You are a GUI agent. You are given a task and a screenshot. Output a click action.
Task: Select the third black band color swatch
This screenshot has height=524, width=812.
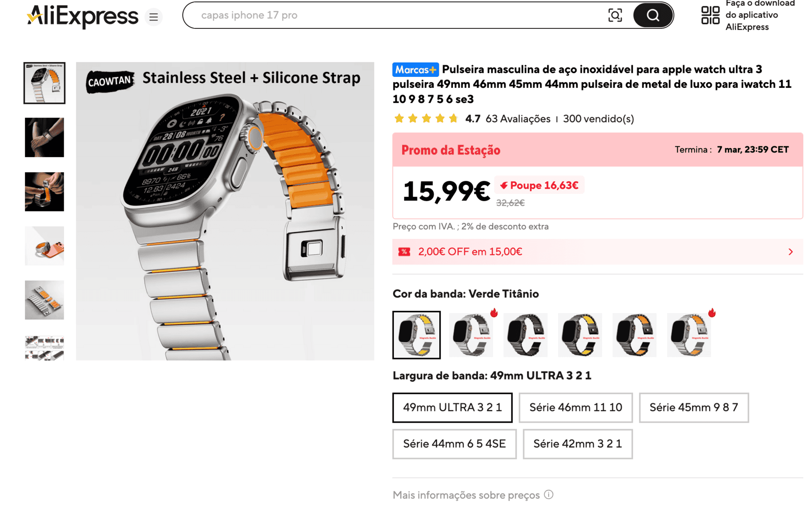(525, 335)
